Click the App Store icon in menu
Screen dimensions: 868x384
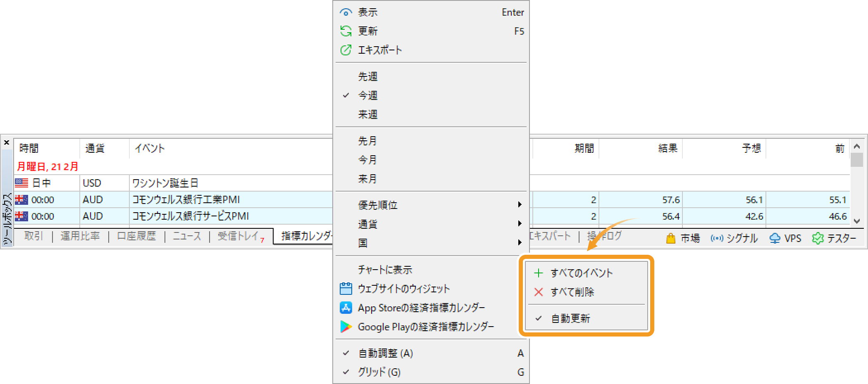[346, 308]
